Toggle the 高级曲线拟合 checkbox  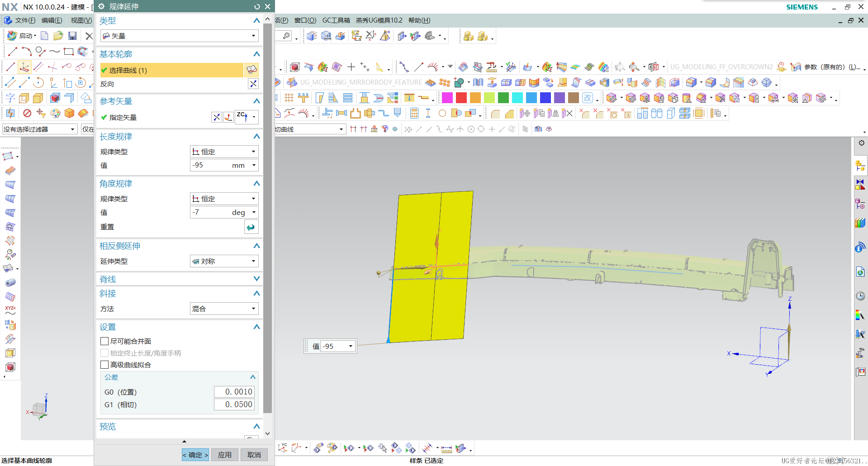click(x=104, y=365)
